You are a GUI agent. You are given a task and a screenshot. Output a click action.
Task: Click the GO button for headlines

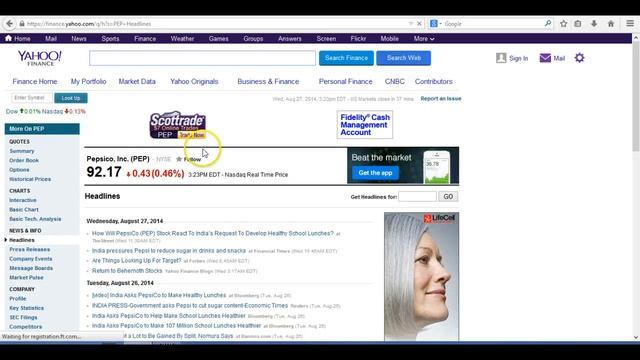point(448,197)
